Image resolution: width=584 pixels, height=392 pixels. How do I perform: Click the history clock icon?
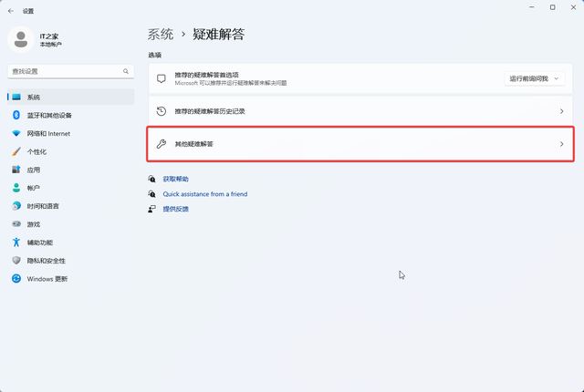point(162,111)
